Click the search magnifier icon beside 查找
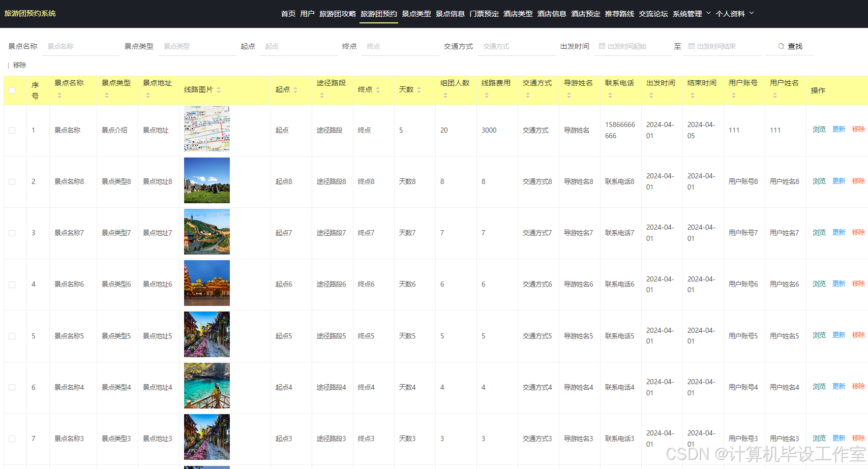 click(x=781, y=46)
